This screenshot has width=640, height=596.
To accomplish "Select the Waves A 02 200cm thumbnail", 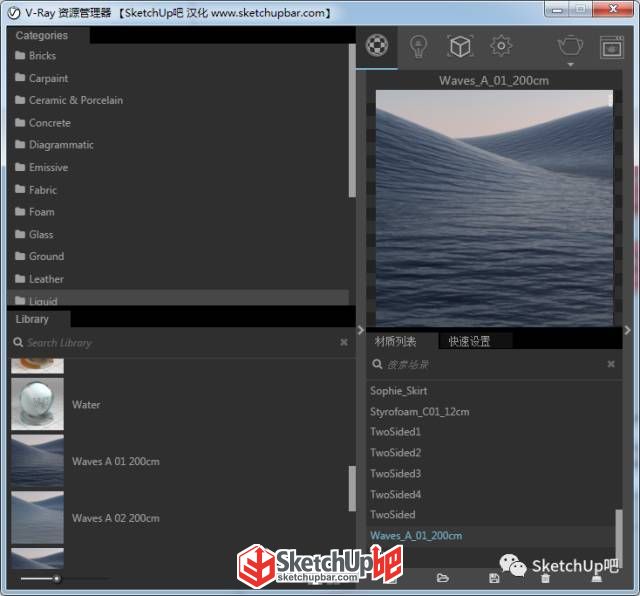I will 38,518.
